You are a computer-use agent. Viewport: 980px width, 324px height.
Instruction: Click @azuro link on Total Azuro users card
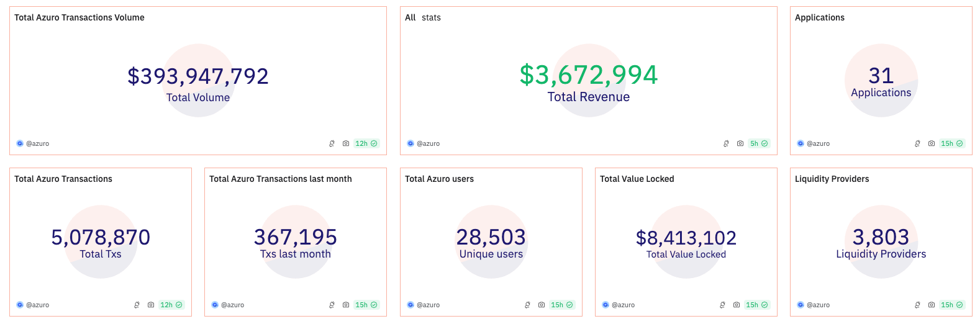(429, 305)
